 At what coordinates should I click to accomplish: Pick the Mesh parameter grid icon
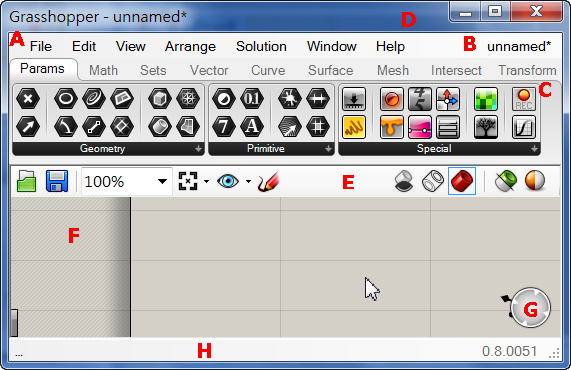(x=188, y=99)
